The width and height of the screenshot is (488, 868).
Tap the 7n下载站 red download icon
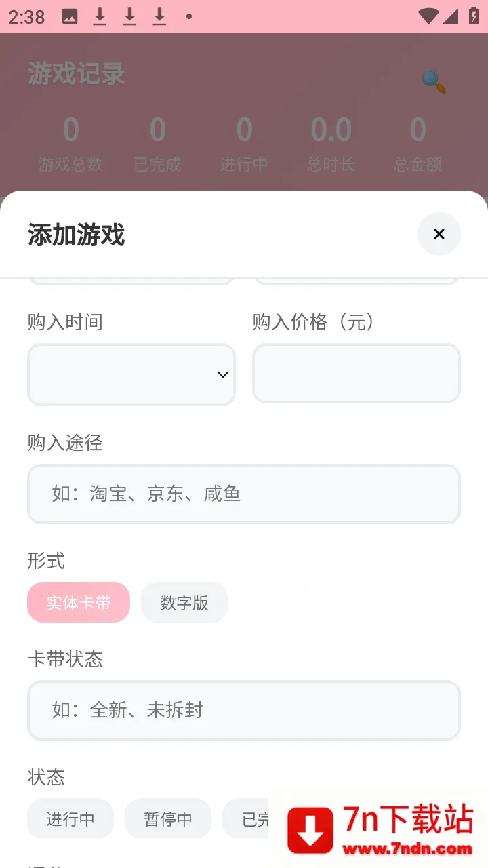pyautogui.click(x=310, y=830)
